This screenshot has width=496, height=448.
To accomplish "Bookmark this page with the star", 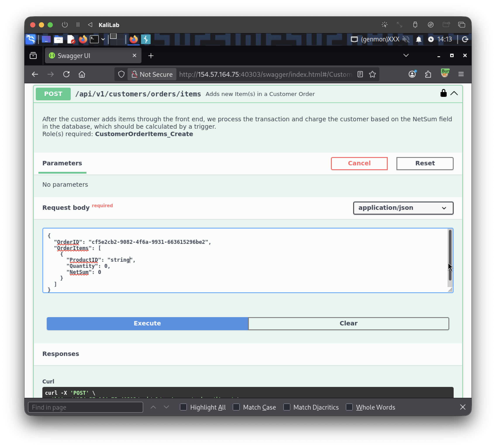I will 372,74.
